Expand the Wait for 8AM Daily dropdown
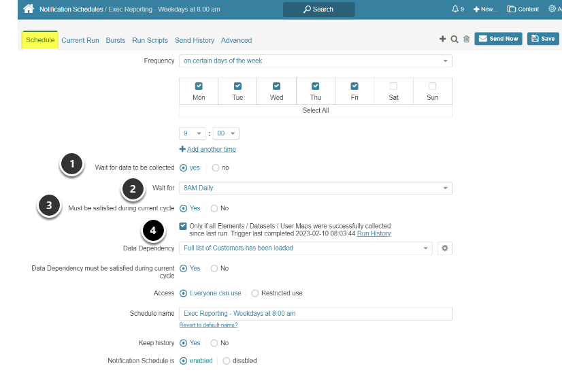The width and height of the screenshot is (562, 392). point(315,188)
